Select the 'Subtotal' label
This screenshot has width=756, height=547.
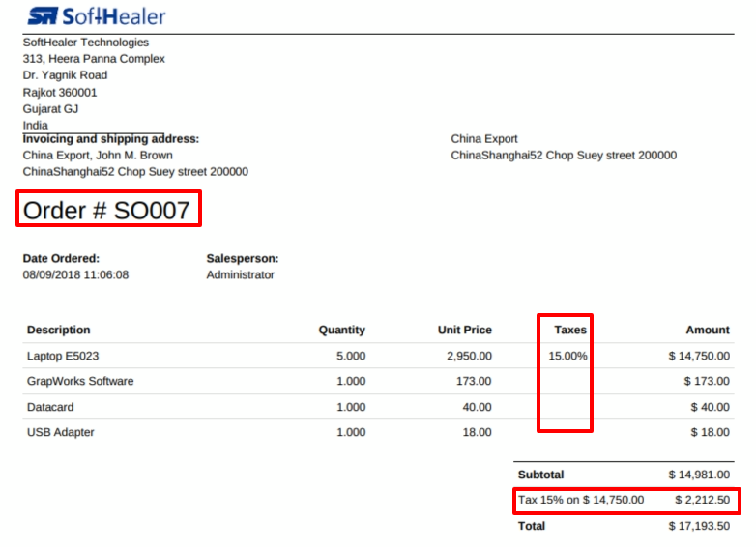click(x=540, y=475)
